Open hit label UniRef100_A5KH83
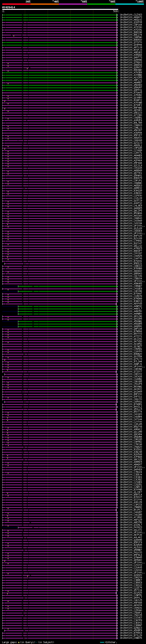The height and width of the screenshot is (644, 146). click(131, 85)
